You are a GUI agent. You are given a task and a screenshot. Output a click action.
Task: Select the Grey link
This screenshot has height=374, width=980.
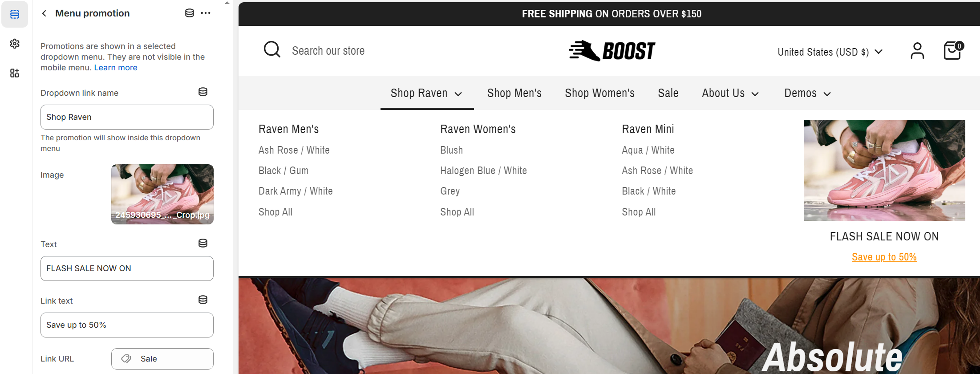click(x=450, y=191)
